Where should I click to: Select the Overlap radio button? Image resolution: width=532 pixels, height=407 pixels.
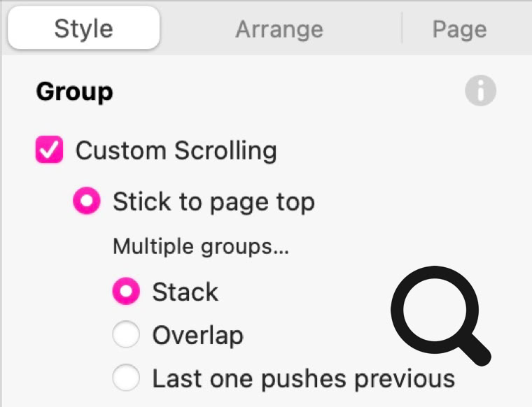click(x=126, y=336)
